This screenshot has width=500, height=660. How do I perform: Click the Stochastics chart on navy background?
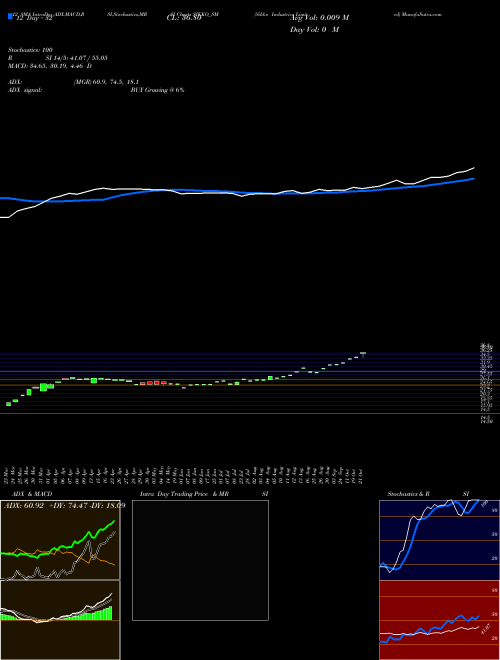439,540
